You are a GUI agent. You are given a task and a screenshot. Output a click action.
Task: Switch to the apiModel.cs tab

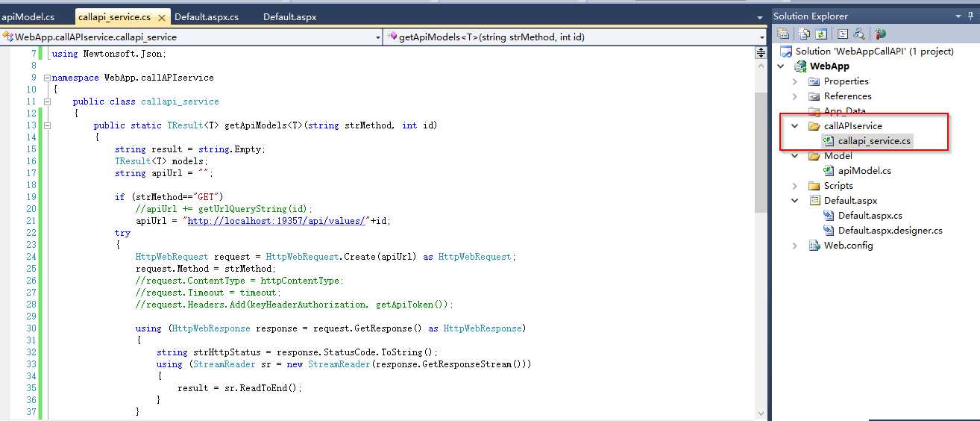point(28,16)
